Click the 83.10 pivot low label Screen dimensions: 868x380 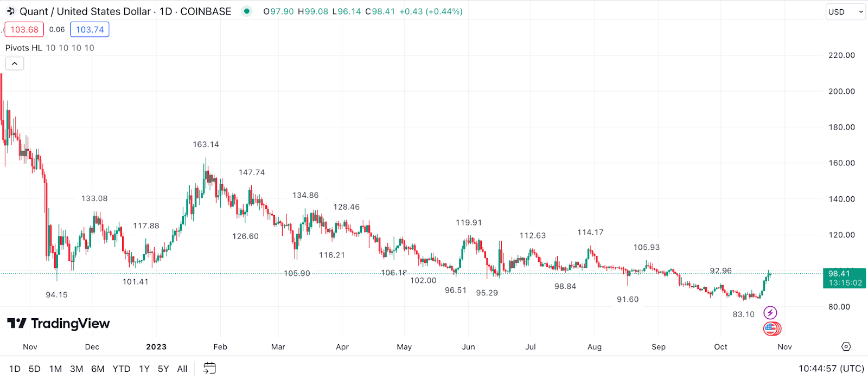tap(744, 314)
